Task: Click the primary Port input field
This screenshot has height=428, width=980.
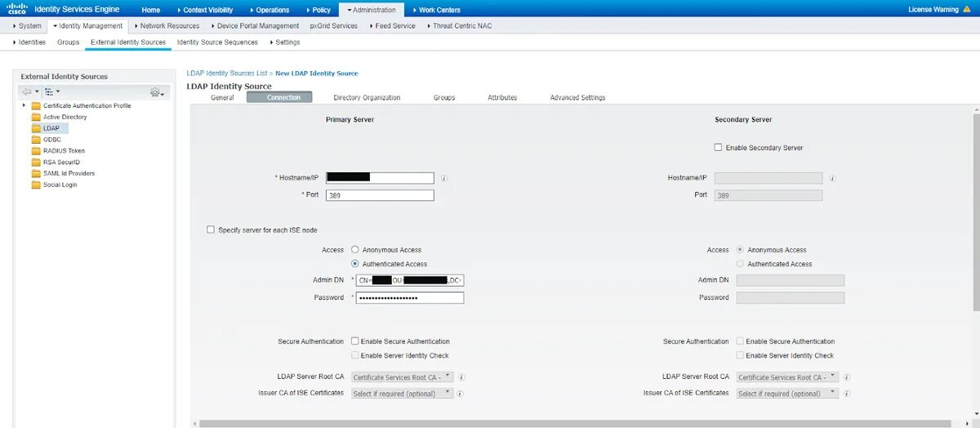Action: click(380, 196)
